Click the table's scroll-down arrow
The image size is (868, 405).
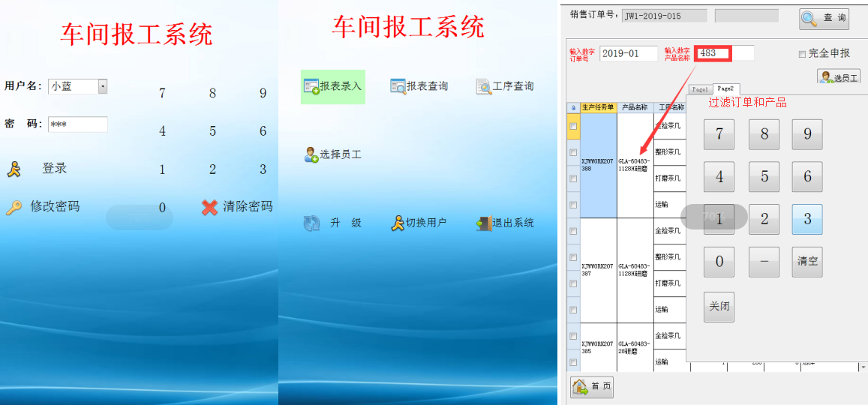coord(863,367)
